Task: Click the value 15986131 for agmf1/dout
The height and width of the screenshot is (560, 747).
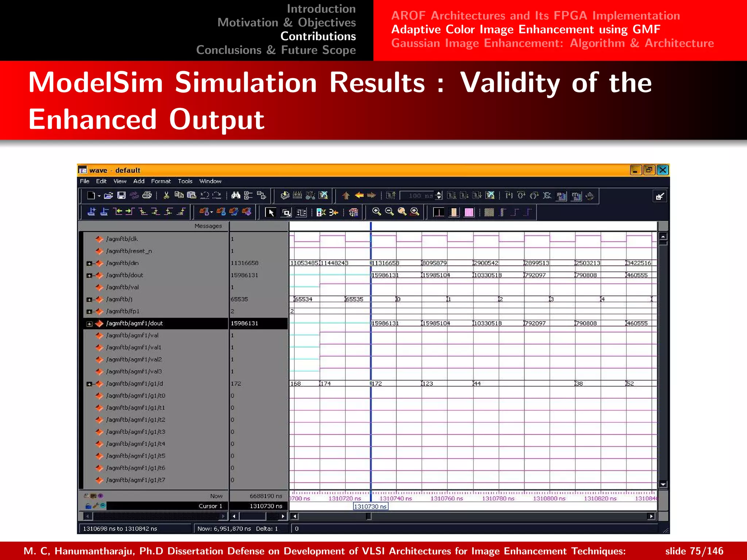Action: (x=244, y=323)
